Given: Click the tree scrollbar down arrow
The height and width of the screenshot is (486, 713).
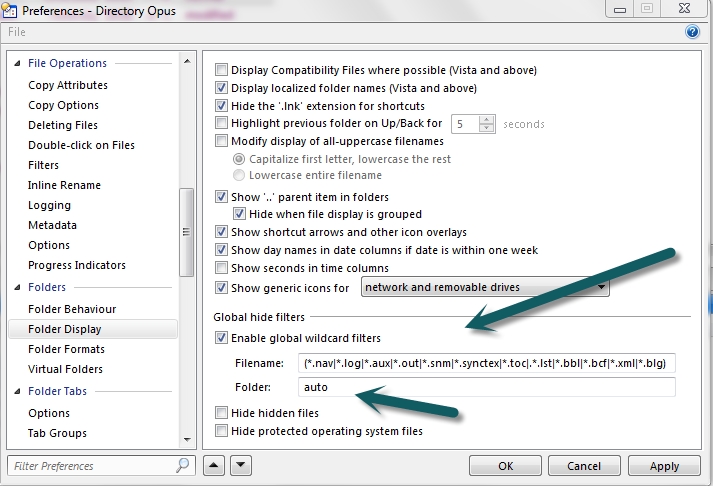Looking at the screenshot, I should click(187, 440).
